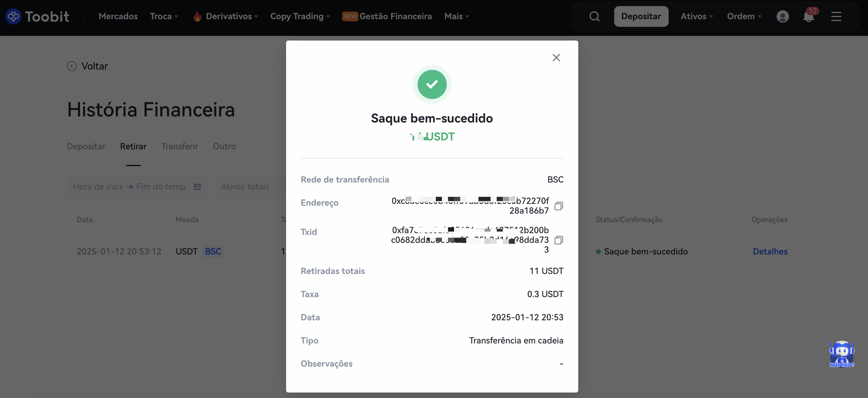
Task: Open the hamburger menu icon
Action: click(836, 16)
